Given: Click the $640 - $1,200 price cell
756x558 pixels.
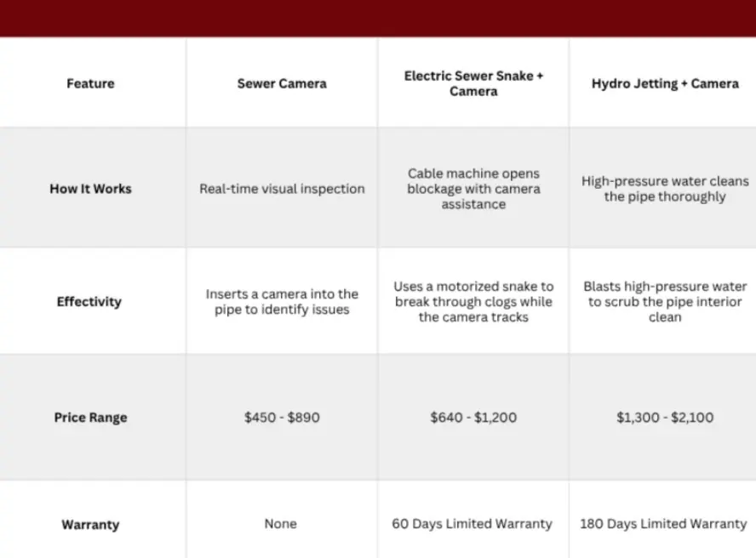Looking at the screenshot, I should tap(473, 418).
